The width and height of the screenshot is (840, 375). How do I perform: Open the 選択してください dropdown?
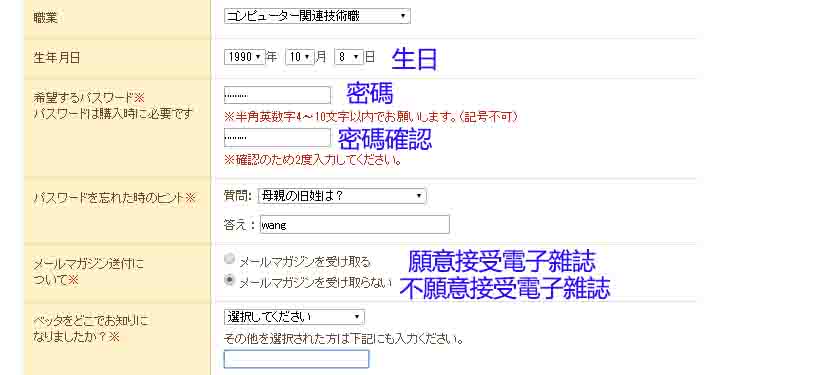294,317
